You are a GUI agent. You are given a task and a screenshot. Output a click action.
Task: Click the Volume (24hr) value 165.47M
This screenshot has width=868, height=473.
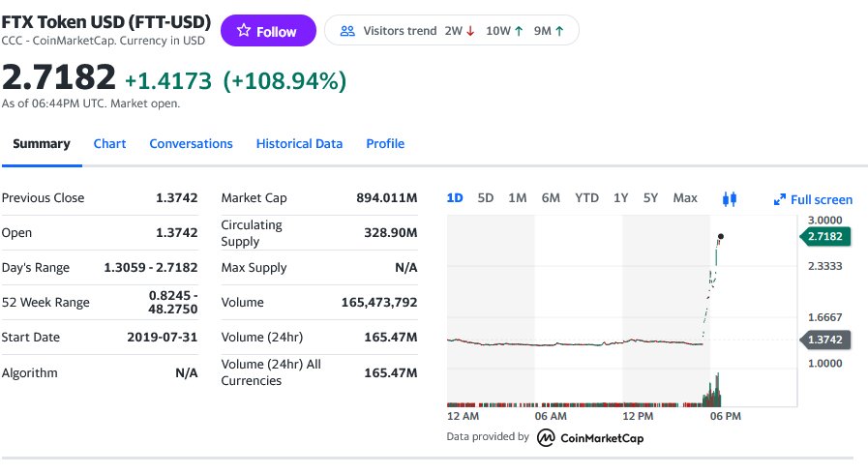391,338
